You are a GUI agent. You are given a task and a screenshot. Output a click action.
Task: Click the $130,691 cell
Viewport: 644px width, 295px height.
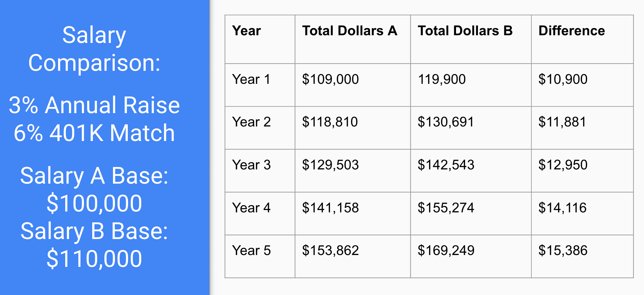446,122
